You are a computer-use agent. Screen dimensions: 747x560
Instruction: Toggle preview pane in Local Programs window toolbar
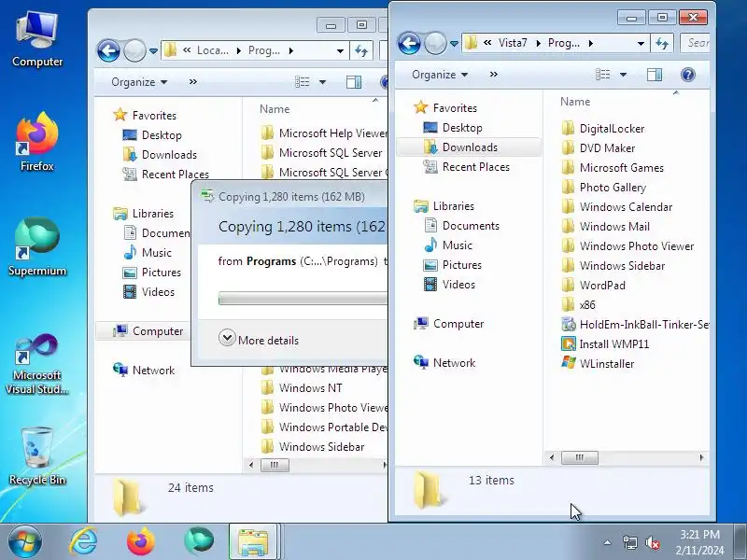tap(354, 82)
